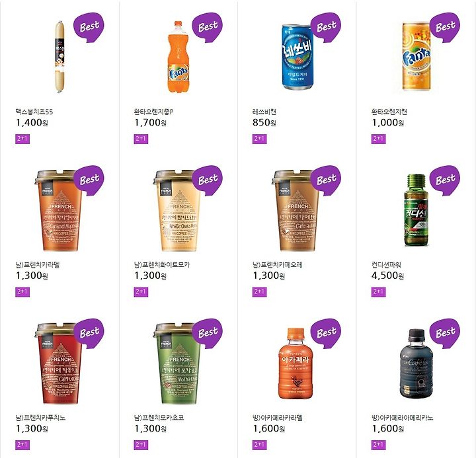Click the 2+1 tag under 환타오렌지중P

click(x=141, y=139)
